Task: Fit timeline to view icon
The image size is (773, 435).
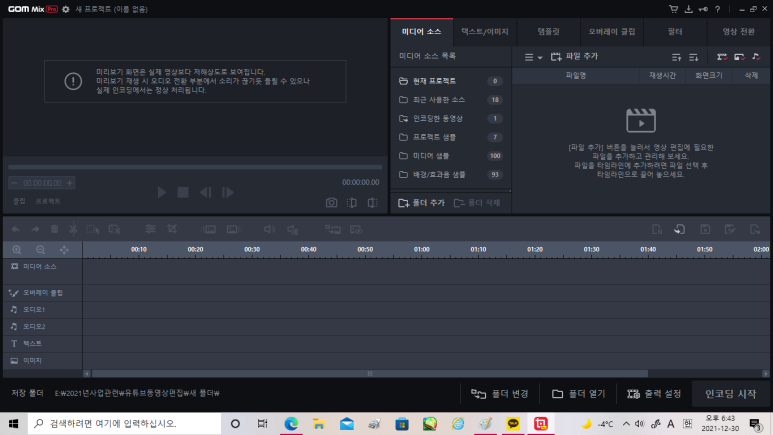Action: (64, 250)
